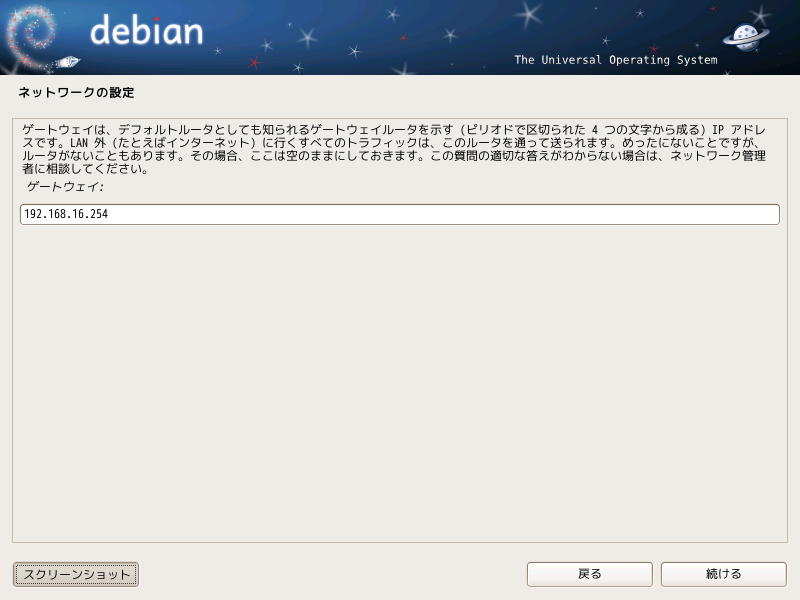Click the 'LAN 外' text in description
This screenshot has width=800, height=600.
click(x=88, y=143)
